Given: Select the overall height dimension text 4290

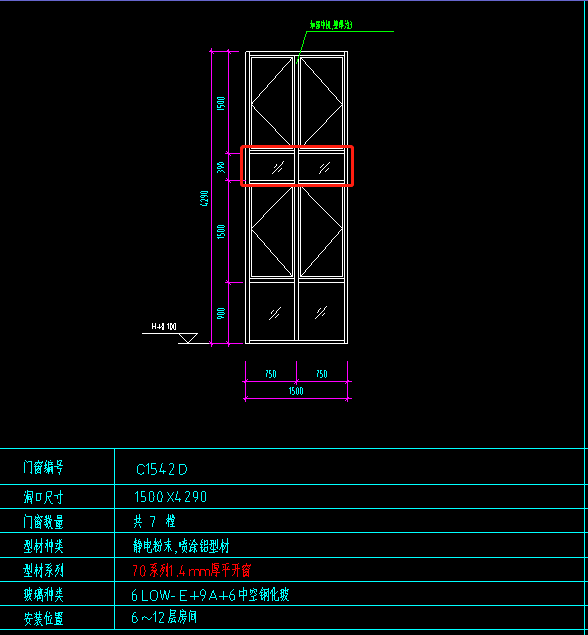Looking at the screenshot, I should point(205,198).
